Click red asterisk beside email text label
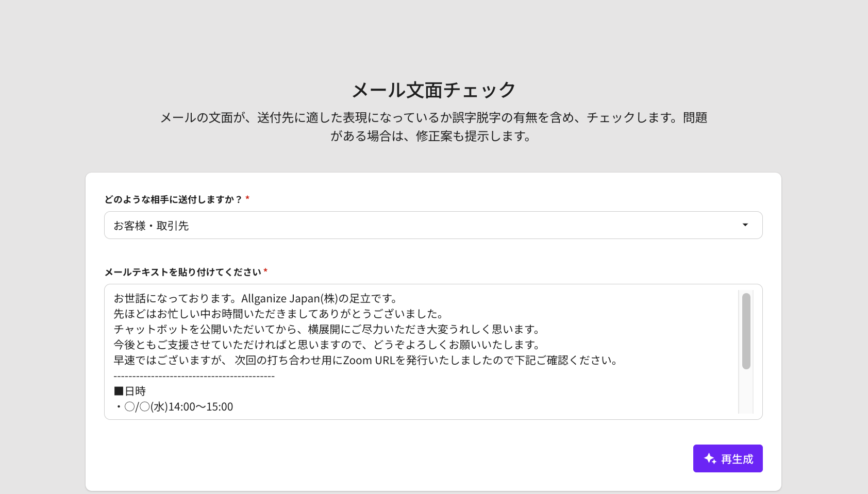Image resolution: width=868 pixels, height=494 pixels. pos(265,271)
